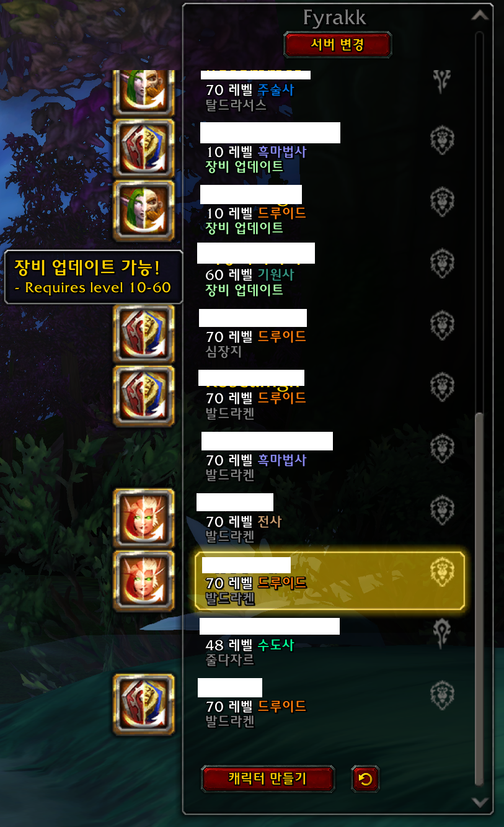Viewport: 504px width, 827px height.
Task: Click blood elf icon beside highlighted 드루이드 entry
Action: point(144,580)
